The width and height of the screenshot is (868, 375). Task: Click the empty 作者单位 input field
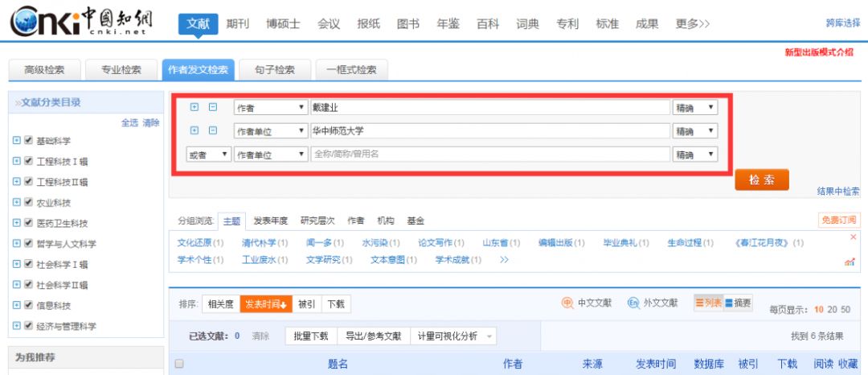coord(489,155)
